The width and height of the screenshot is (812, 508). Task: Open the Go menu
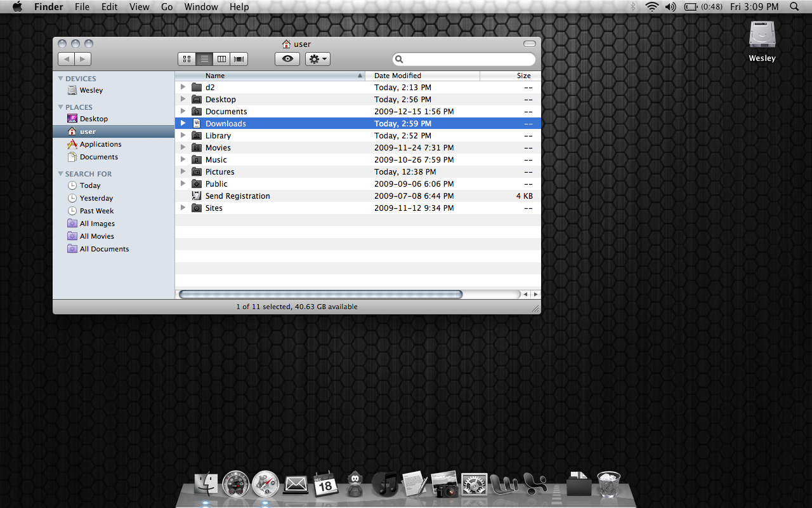pos(167,7)
